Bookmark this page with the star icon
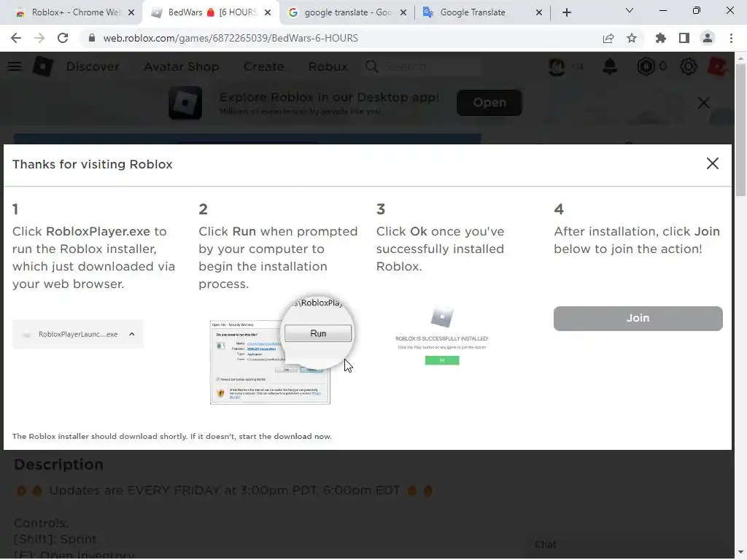This screenshot has width=747, height=560. (x=632, y=38)
